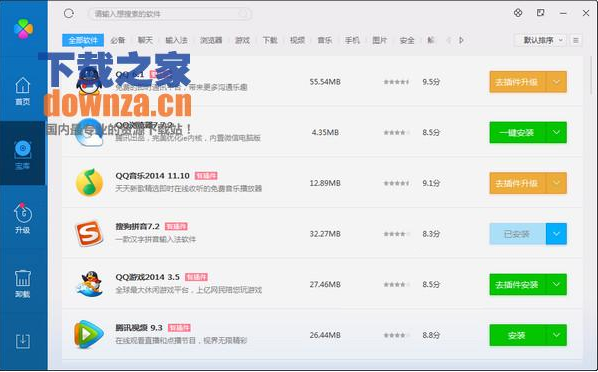The image size is (598, 372).
Task: Click 去插件升级 button for QQ row
Action: (x=518, y=82)
